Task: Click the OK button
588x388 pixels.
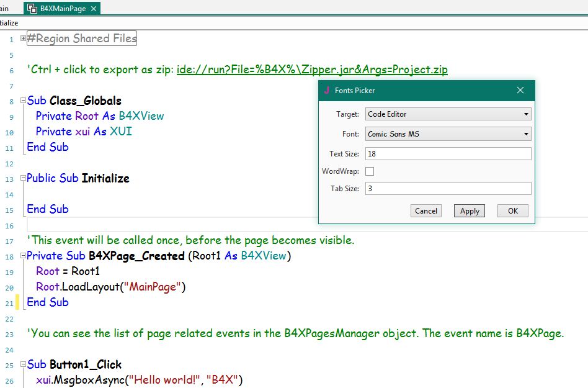Action: [512, 210]
